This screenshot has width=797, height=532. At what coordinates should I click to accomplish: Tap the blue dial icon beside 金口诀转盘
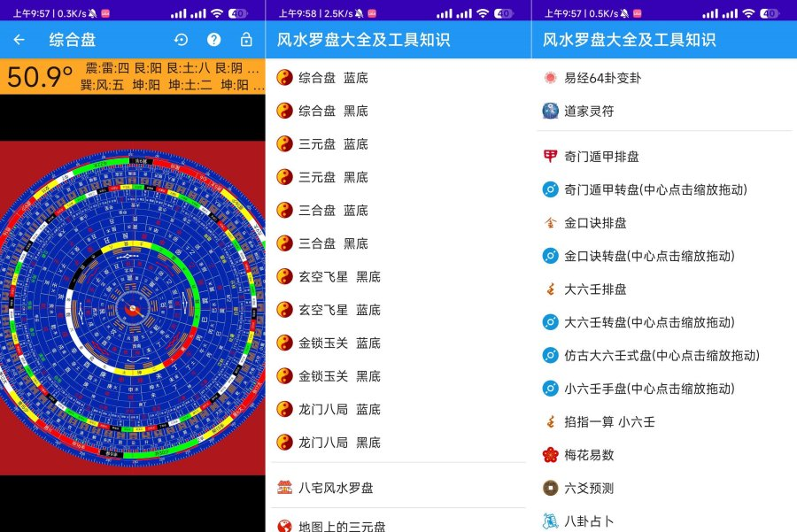coord(550,256)
